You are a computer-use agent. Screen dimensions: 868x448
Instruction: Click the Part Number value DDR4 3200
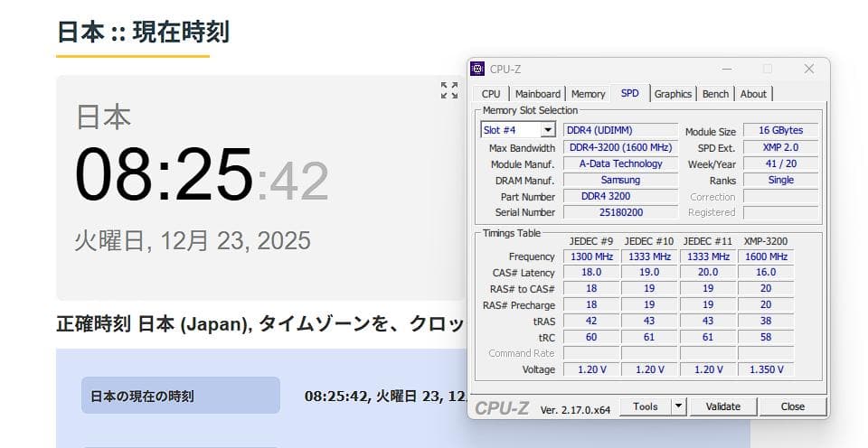tap(620, 196)
